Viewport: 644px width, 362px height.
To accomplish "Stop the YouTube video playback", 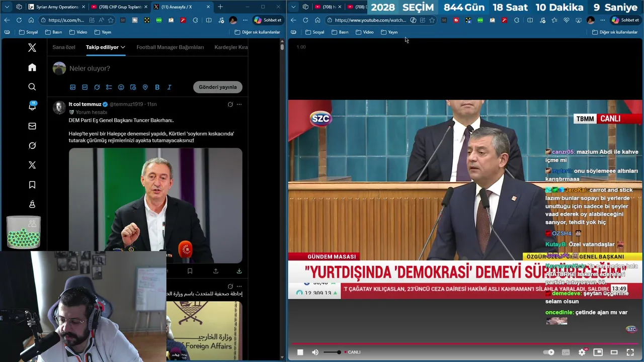I will (300, 352).
